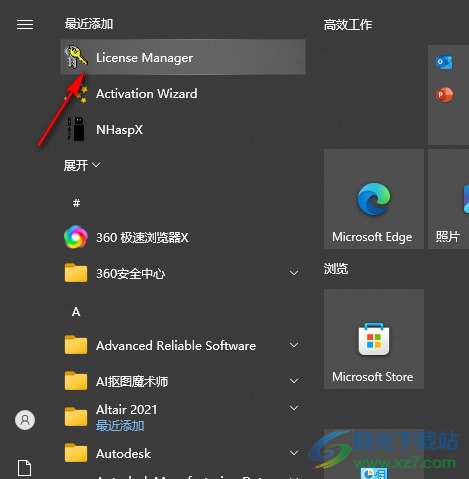Click the Altair 2021 folder icon
This screenshot has height=479, width=469.
coord(76,417)
